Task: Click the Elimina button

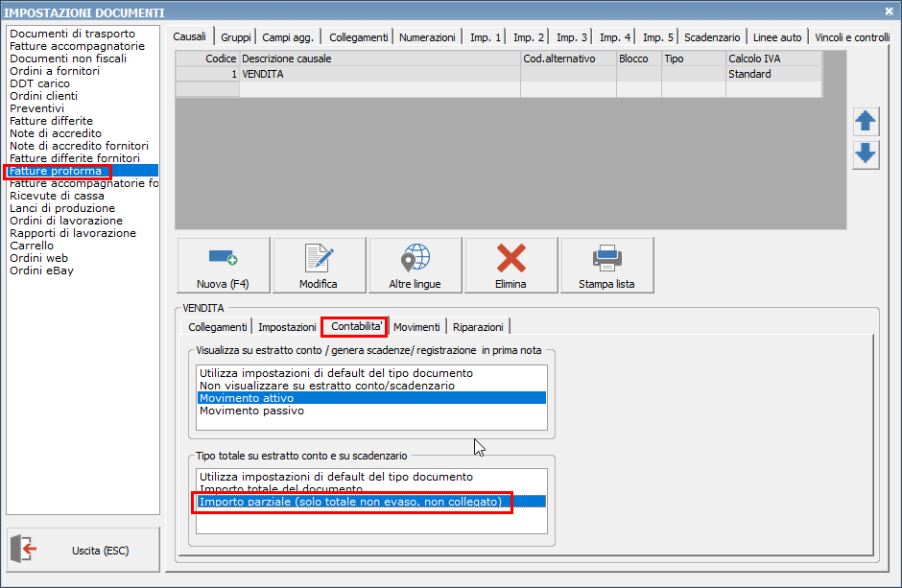Action: (511, 266)
